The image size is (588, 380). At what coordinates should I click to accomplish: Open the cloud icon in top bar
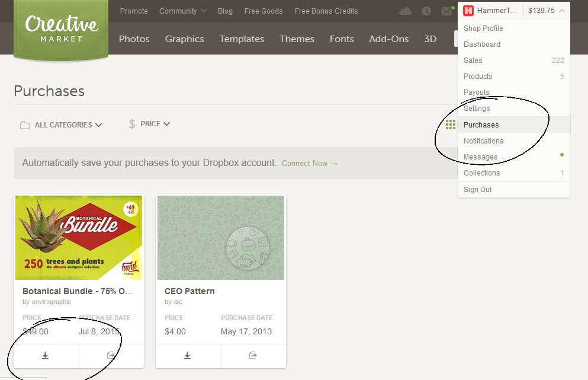406,11
